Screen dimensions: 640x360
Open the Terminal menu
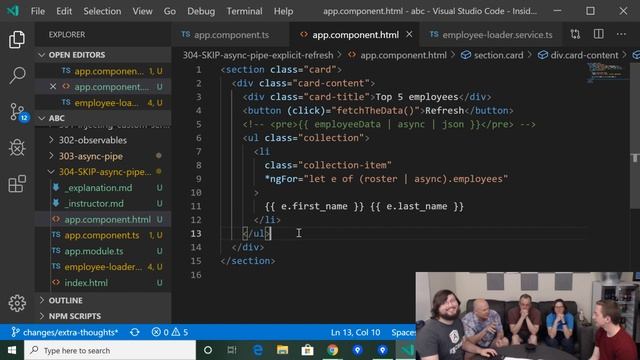tap(244, 11)
